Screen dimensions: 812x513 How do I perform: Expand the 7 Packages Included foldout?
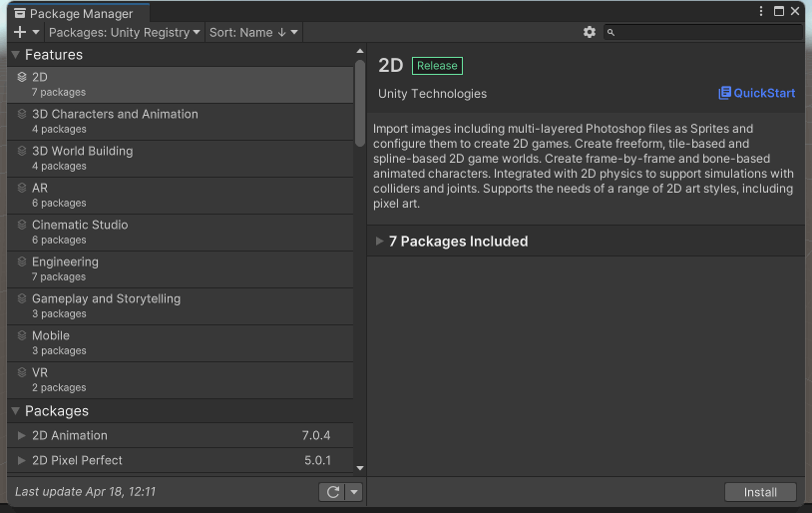point(379,241)
